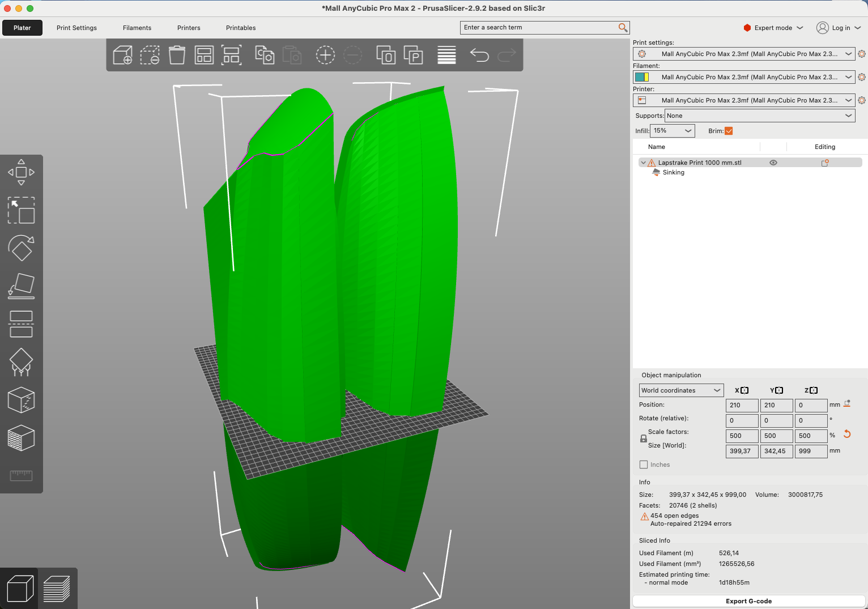
Task: Select the Paint-on supports tool
Action: (21, 363)
